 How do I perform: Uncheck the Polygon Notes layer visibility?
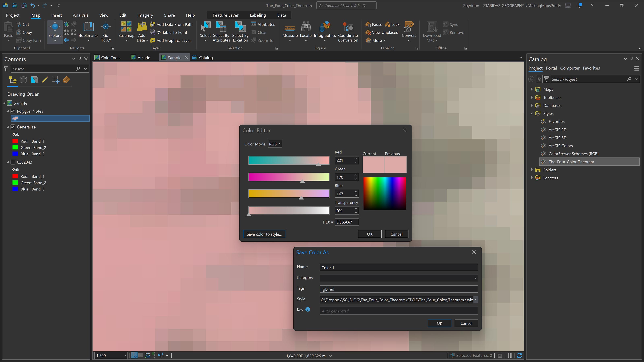pos(13,111)
